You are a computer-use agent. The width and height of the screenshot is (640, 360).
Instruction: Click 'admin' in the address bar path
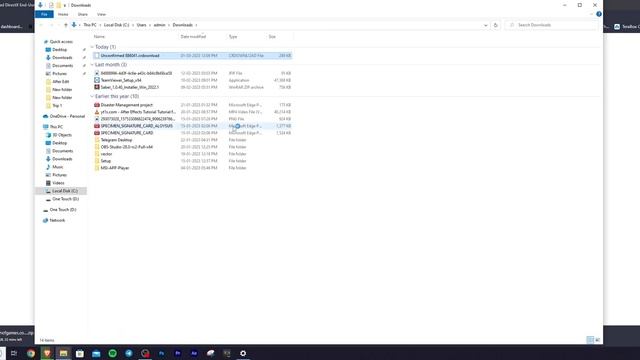159,25
